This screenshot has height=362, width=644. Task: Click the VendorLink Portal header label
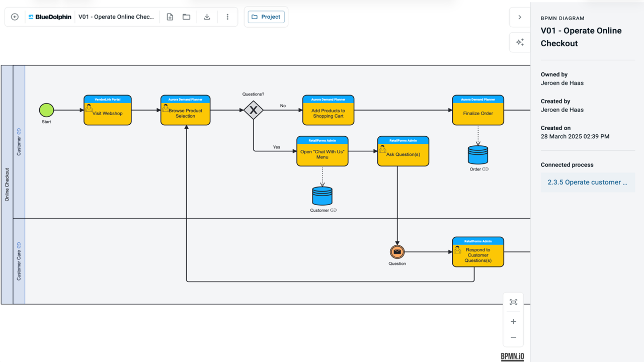point(108,100)
